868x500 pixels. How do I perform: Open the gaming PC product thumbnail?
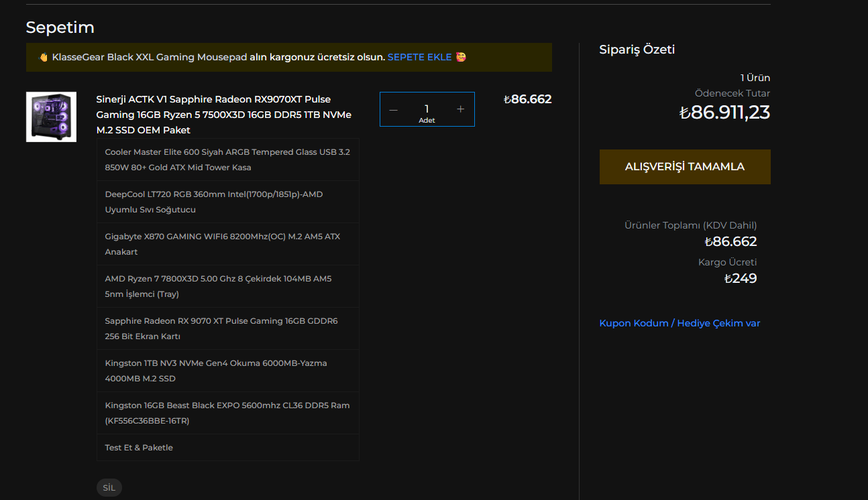[x=51, y=117]
